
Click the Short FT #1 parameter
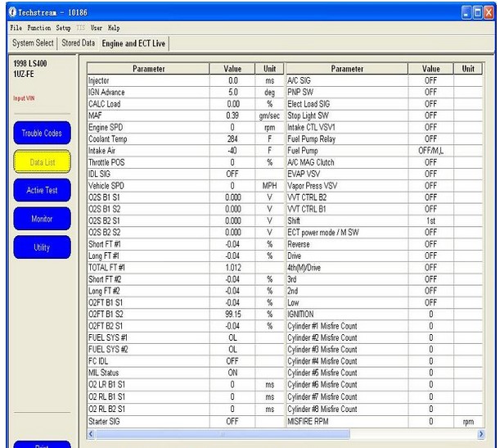point(104,244)
